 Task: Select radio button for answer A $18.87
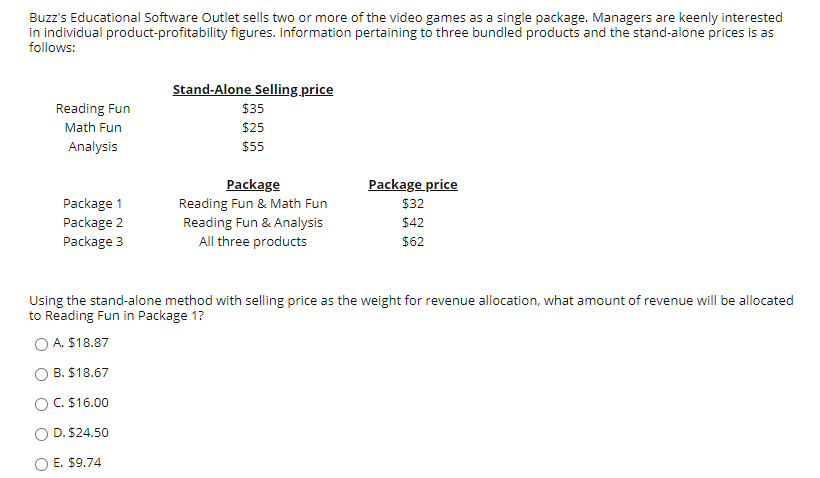[41, 344]
